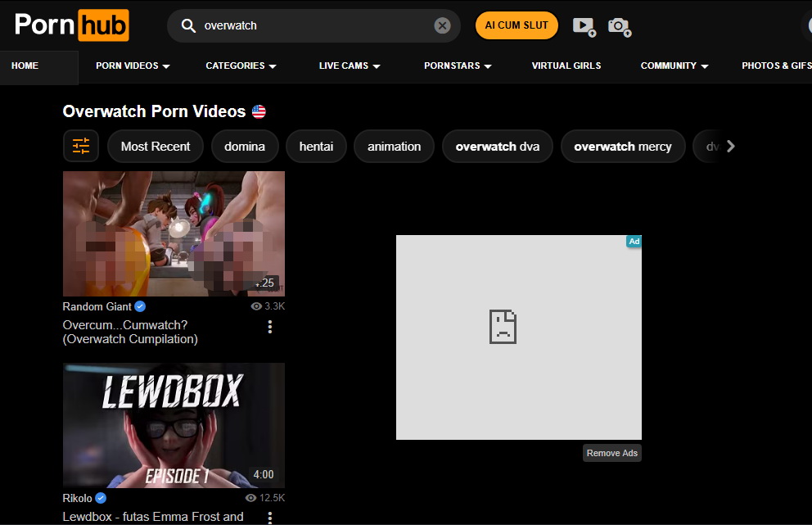812x525 pixels.
Task: Open the 'Lewdbox - futas Emma Frost and' title link
Action: click(153, 517)
